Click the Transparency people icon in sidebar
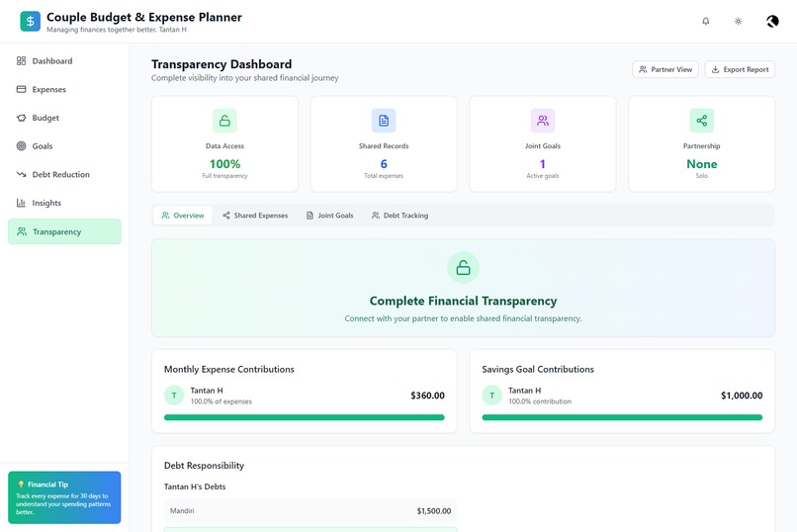Screen dimensions: 797x532 coord(22,231)
